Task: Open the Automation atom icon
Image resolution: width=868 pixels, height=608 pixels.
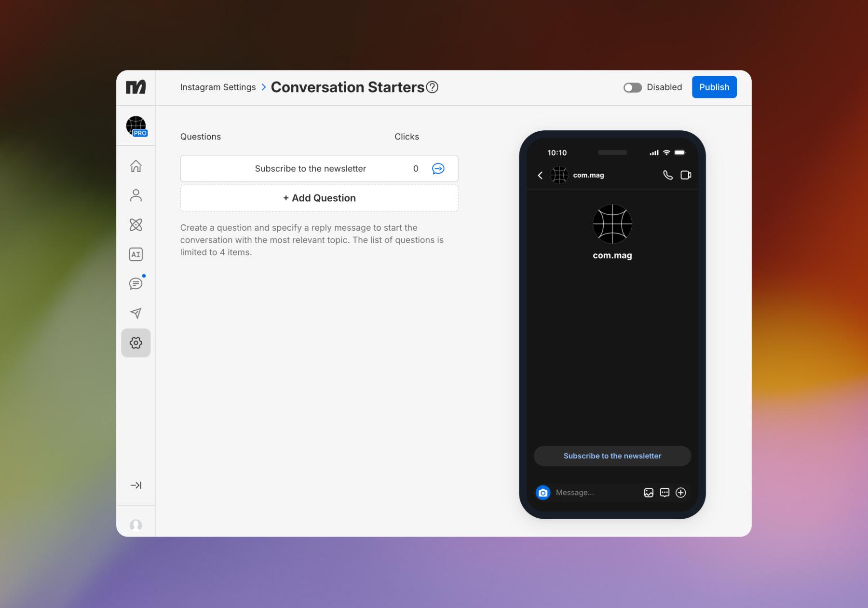Action: pos(136,225)
